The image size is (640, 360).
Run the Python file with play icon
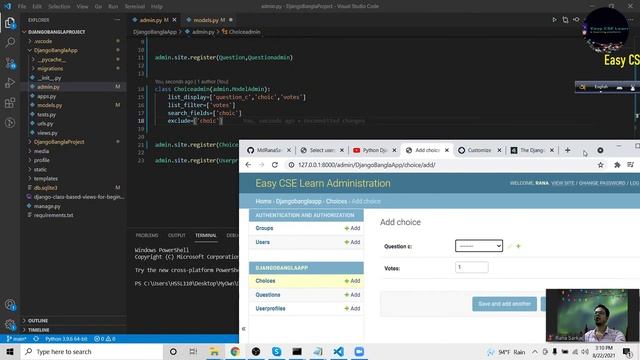pyautogui.click(x=554, y=20)
